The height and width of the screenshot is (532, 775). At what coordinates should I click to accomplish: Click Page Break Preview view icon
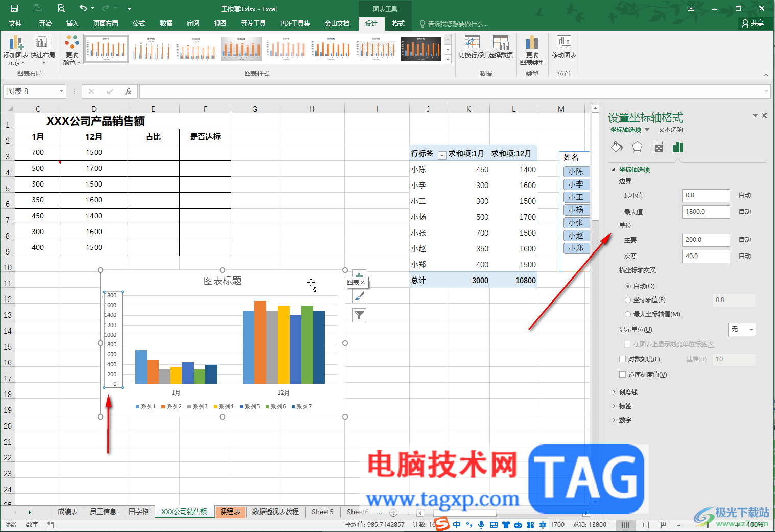click(664, 525)
